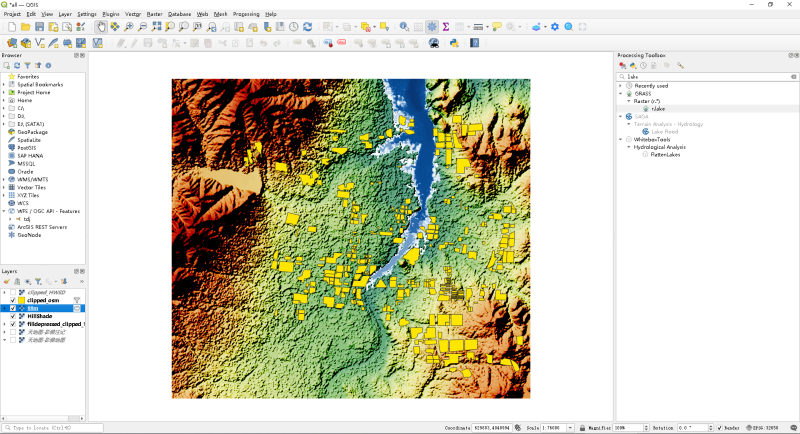Collapse the SAGA group in Processing Toolbox
800x434 pixels.
(621, 117)
